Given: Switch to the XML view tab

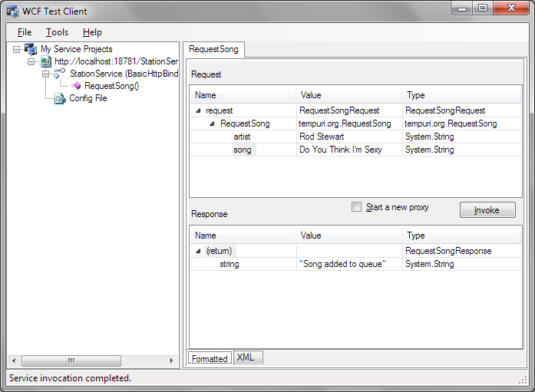Looking at the screenshot, I should pyautogui.click(x=248, y=357).
